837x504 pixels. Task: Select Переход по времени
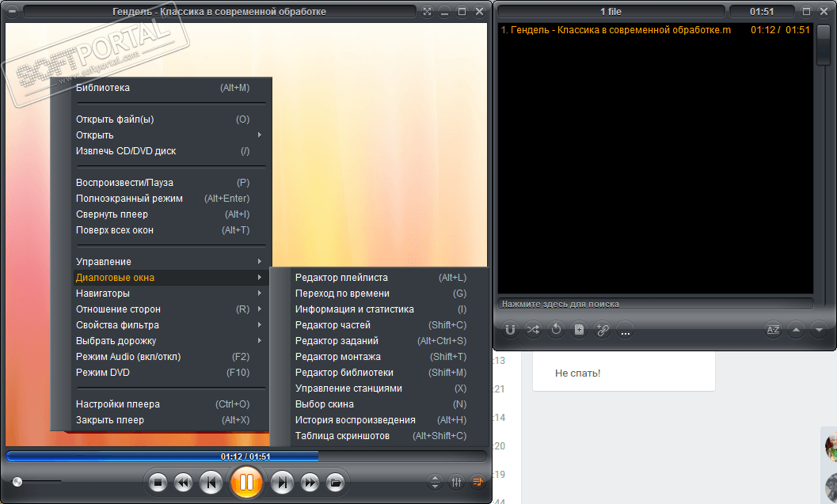(381, 294)
